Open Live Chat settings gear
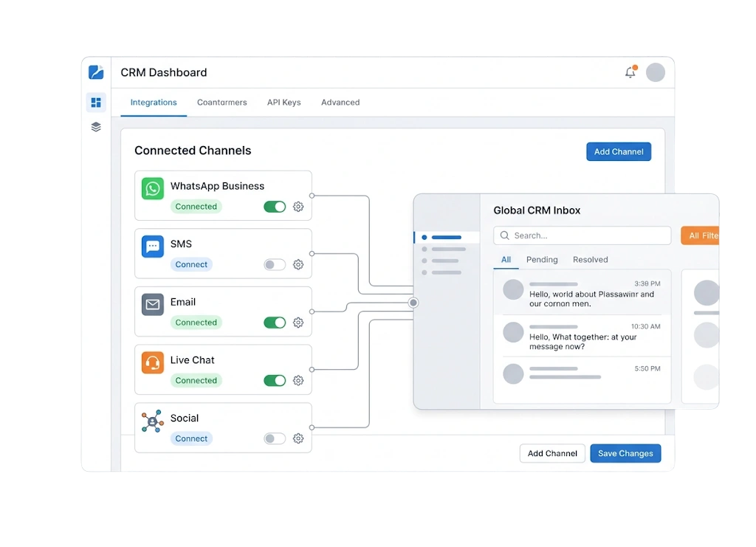 [298, 380]
